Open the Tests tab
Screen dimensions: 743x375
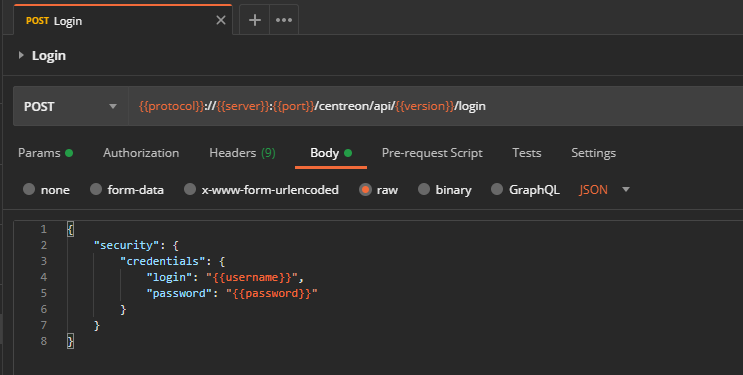tap(526, 153)
